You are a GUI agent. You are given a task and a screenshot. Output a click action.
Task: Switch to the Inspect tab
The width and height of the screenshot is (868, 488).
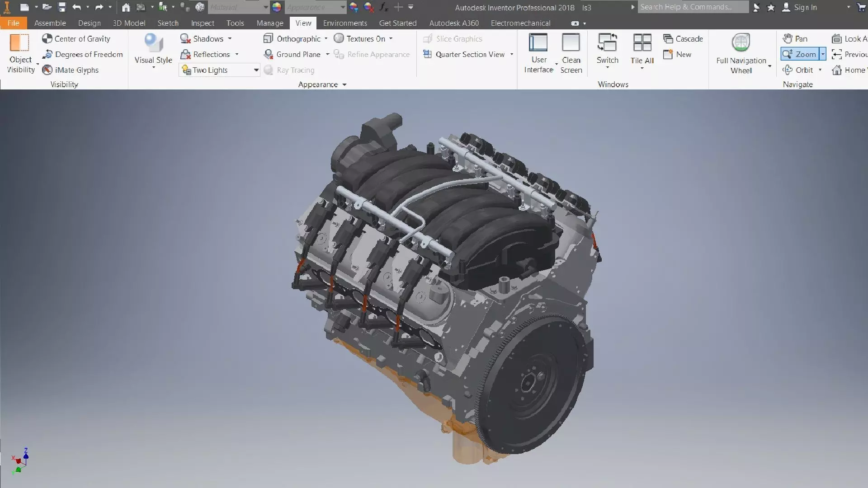203,23
